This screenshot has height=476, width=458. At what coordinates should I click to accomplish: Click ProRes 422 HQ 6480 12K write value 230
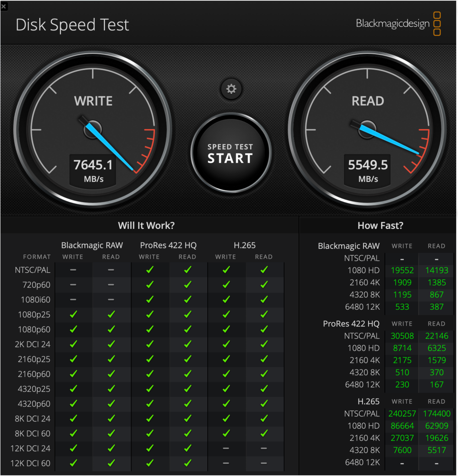[x=402, y=384]
